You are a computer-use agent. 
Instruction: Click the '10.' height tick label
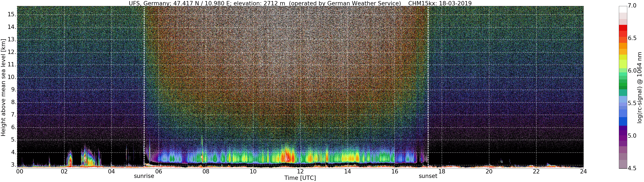[x=12, y=77]
